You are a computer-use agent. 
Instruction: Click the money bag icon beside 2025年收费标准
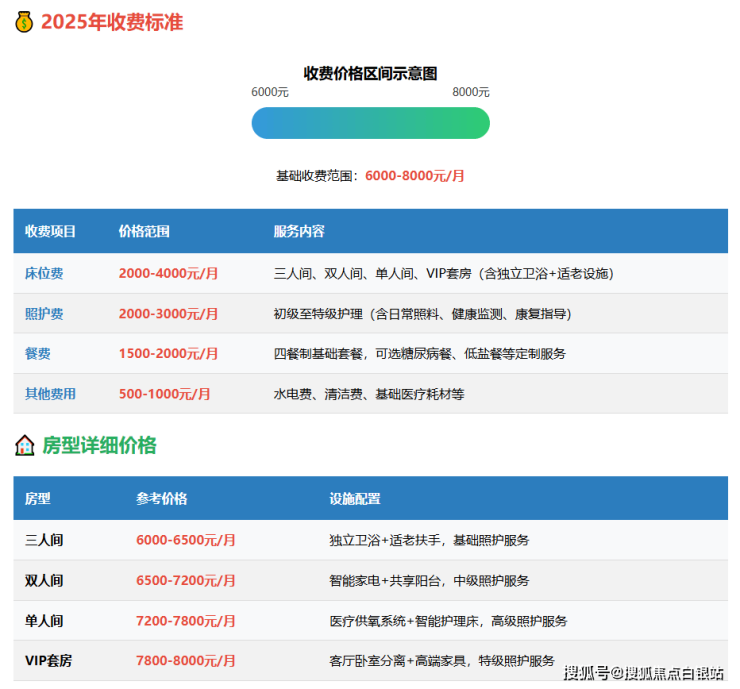point(24,21)
